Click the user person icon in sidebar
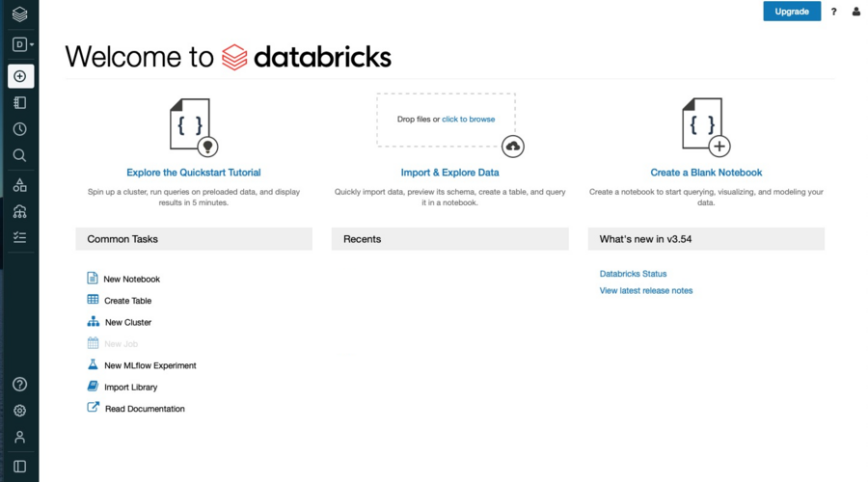 20,438
